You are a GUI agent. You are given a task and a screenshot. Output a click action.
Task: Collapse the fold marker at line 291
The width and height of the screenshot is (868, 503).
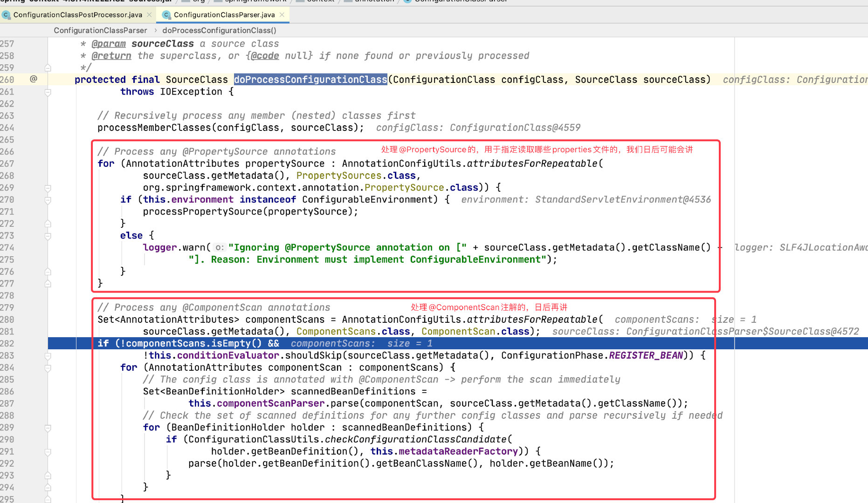[x=48, y=452]
